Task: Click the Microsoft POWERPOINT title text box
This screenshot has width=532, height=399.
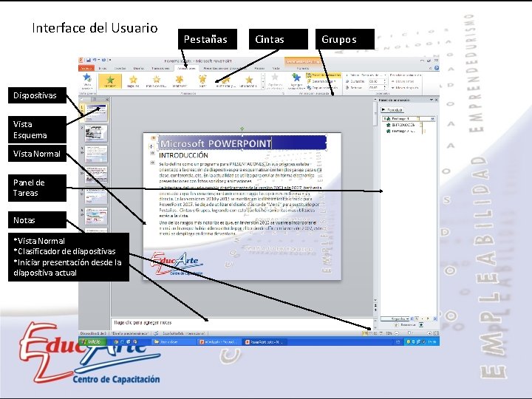Action: pos(242,143)
